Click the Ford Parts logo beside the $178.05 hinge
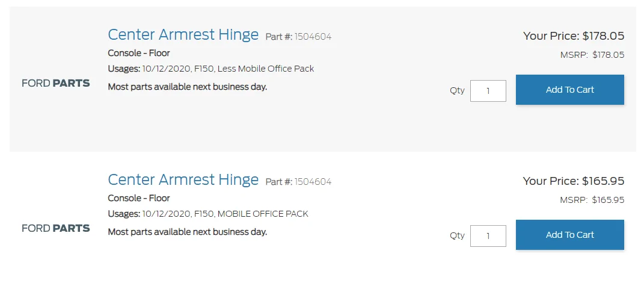 tap(55, 83)
